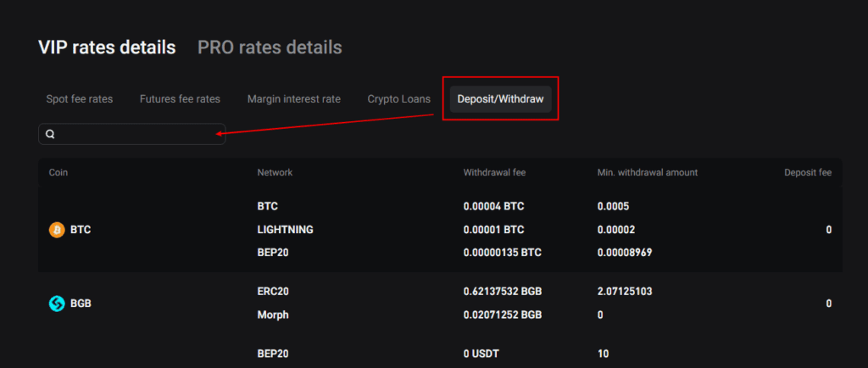Open the PRO rates details tab

[270, 47]
